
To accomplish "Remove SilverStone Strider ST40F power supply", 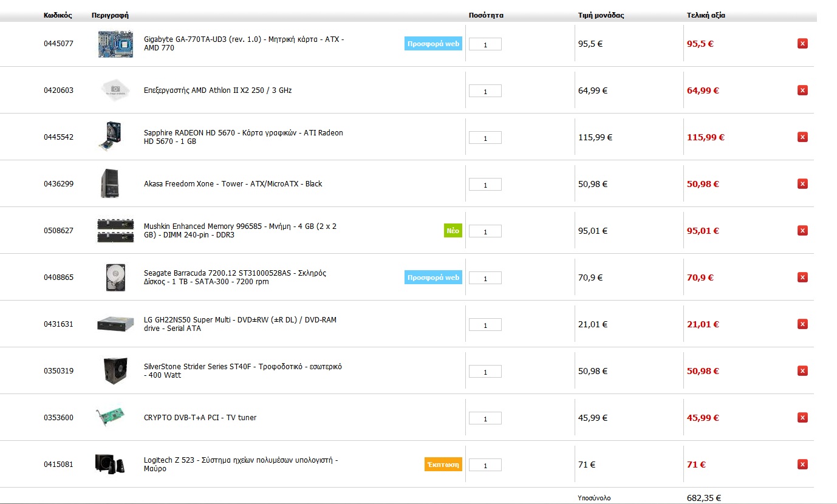I will tap(802, 371).
